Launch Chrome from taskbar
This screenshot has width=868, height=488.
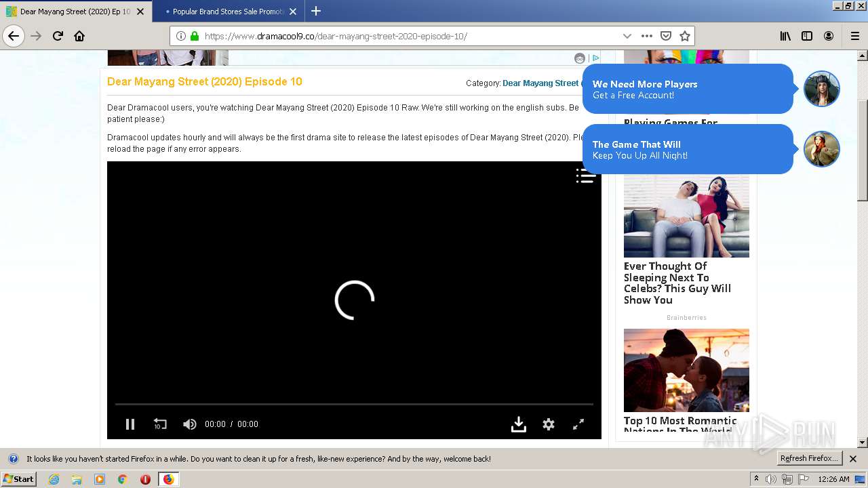pyautogui.click(x=123, y=479)
